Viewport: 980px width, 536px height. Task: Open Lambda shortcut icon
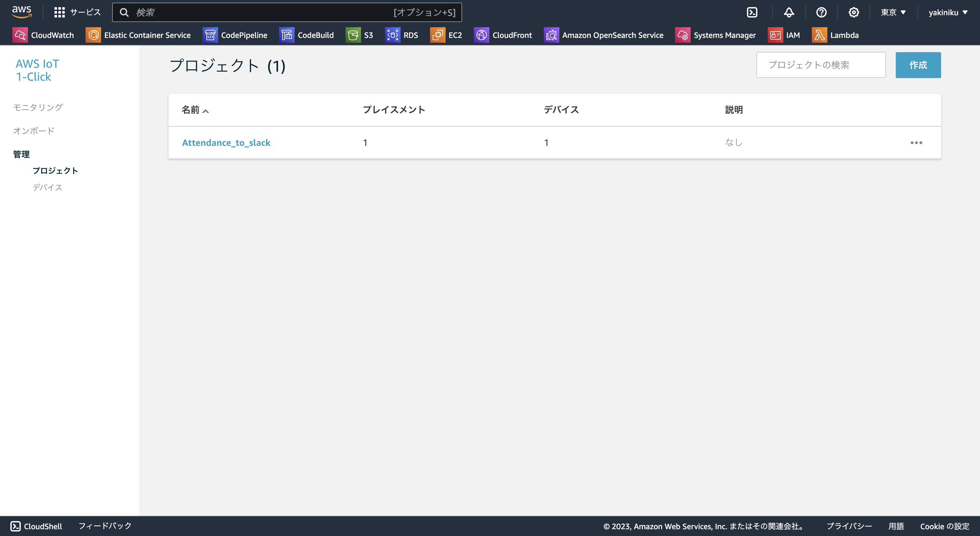click(820, 35)
